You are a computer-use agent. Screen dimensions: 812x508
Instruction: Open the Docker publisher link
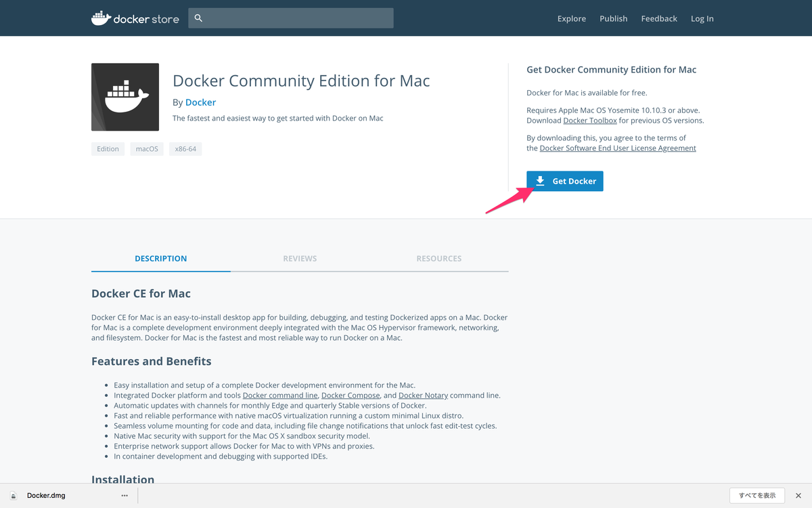(x=200, y=102)
